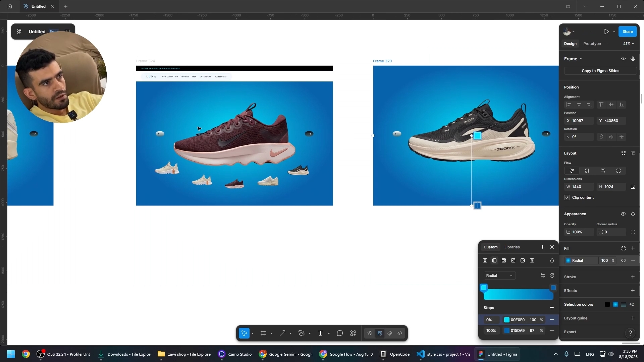Expand Move tool options chevron
644x362 pixels.
pyautogui.click(x=252, y=333)
